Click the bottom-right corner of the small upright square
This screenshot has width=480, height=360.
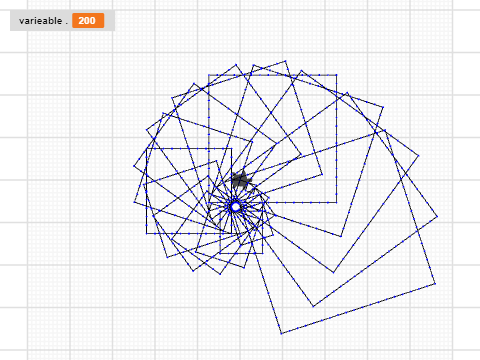coord(263,253)
